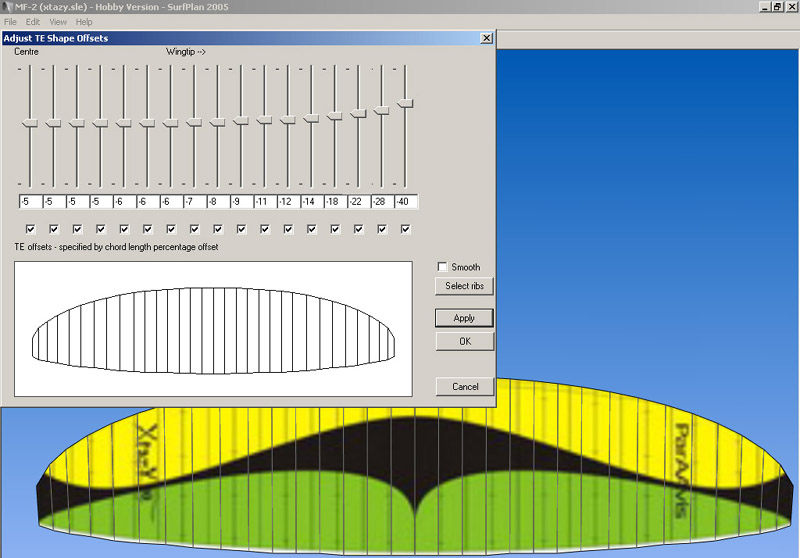Viewport: 800px width, 558px height.
Task: Click the offset field containing -18
Action: point(335,202)
